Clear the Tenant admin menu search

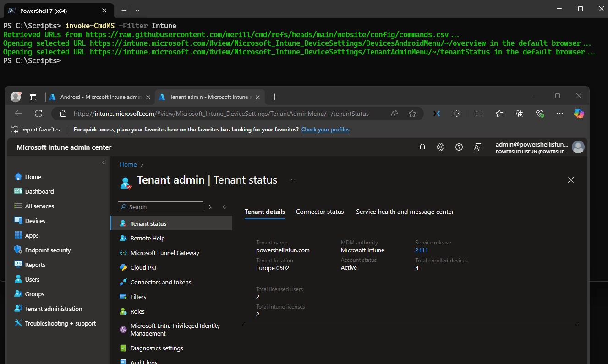(x=211, y=207)
